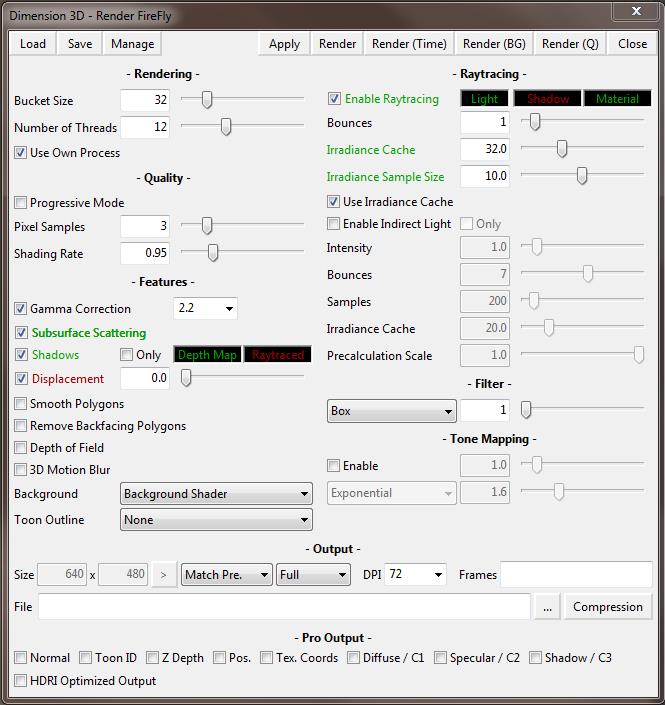Image resolution: width=665 pixels, height=705 pixels.
Task: Toggle the Shadow raytracing button
Action: 547,99
